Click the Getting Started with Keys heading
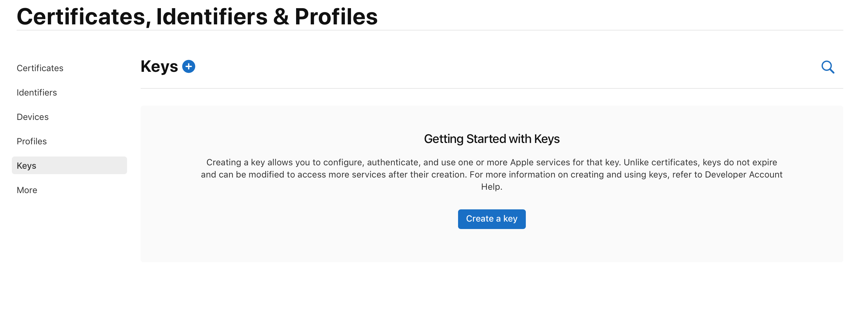 coord(492,139)
